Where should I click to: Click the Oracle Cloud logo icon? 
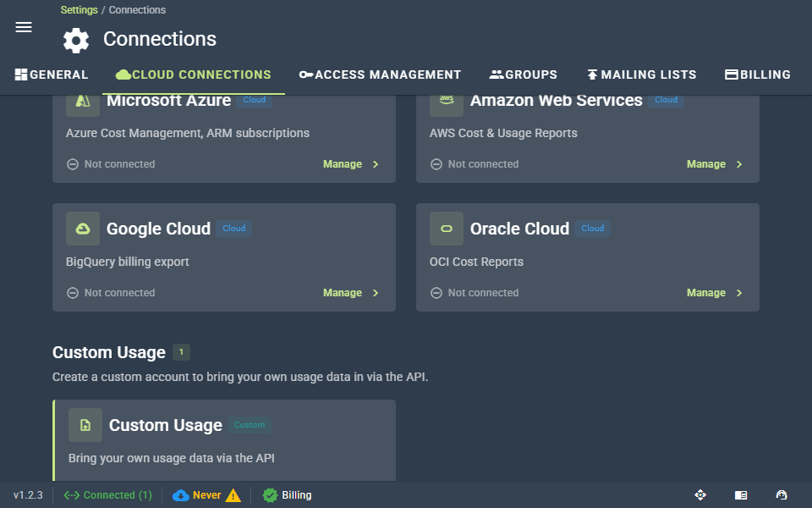(x=447, y=229)
